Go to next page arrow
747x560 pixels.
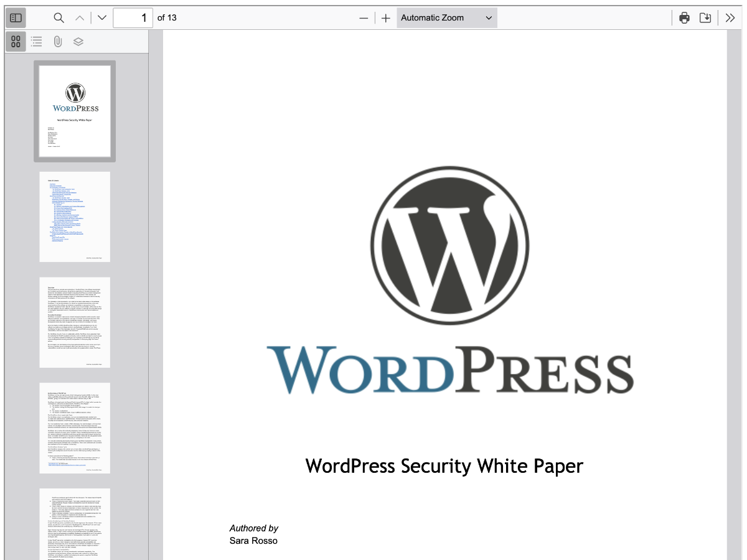pos(102,18)
